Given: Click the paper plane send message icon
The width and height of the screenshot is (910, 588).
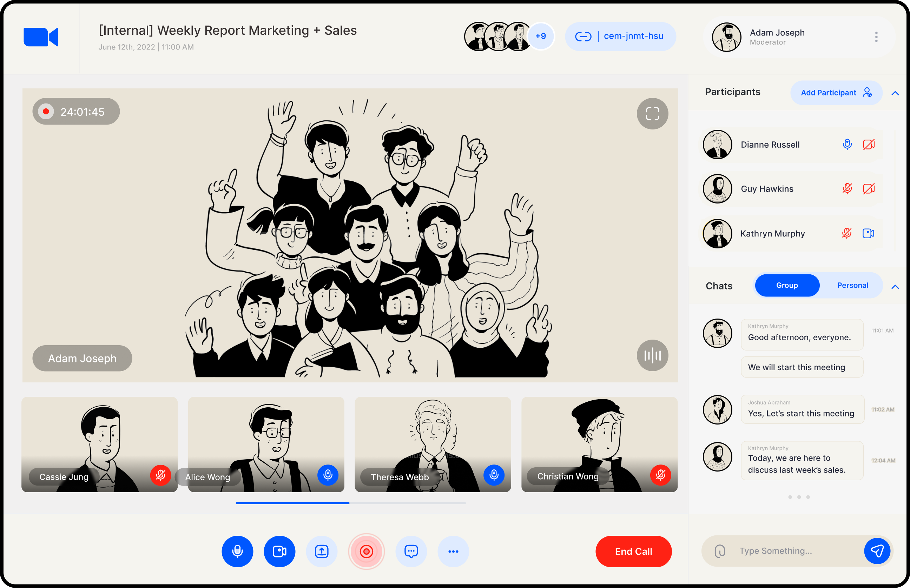Looking at the screenshot, I should [877, 550].
